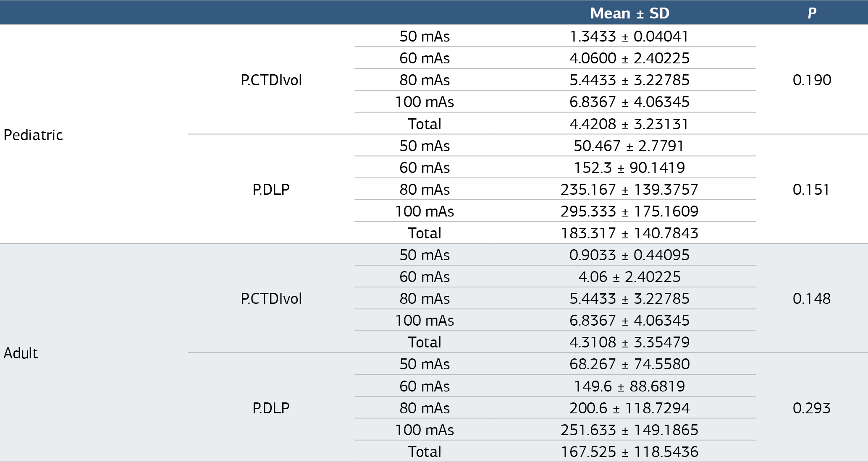Select the Pediatric row label
Viewport: 868px width, 462px height.
click(x=33, y=135)
